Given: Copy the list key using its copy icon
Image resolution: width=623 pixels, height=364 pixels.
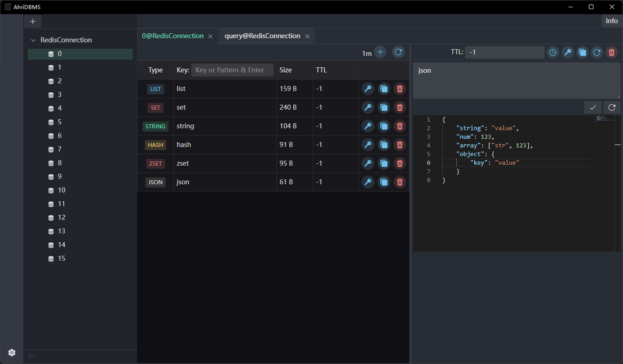Looking at the screenshot, I should (x=384, y=89).
